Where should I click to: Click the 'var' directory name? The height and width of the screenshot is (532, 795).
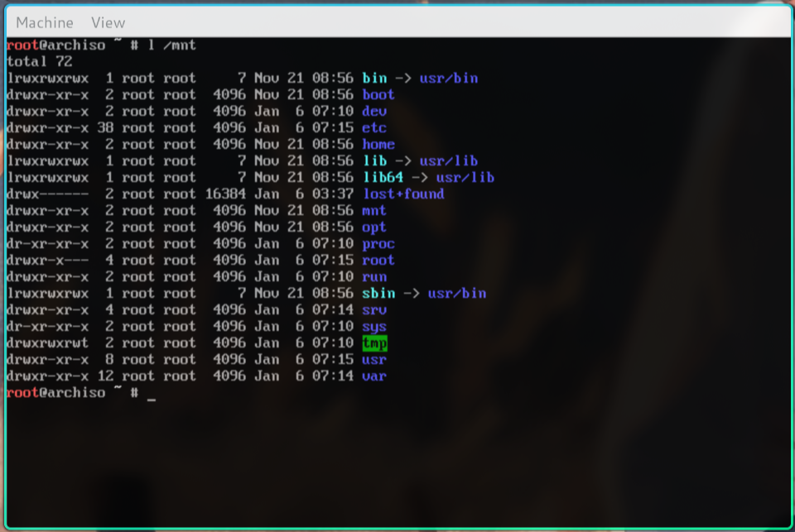[374, 376]
